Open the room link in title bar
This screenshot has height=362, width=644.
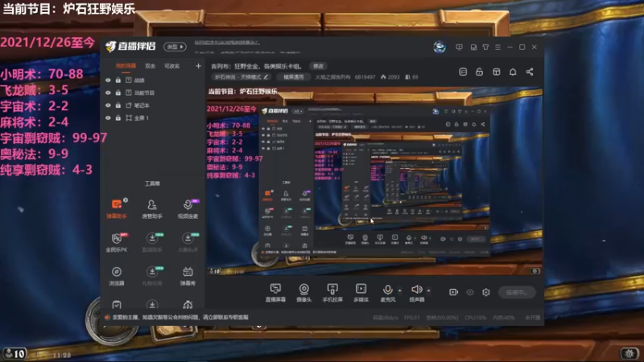click(227, 42)
